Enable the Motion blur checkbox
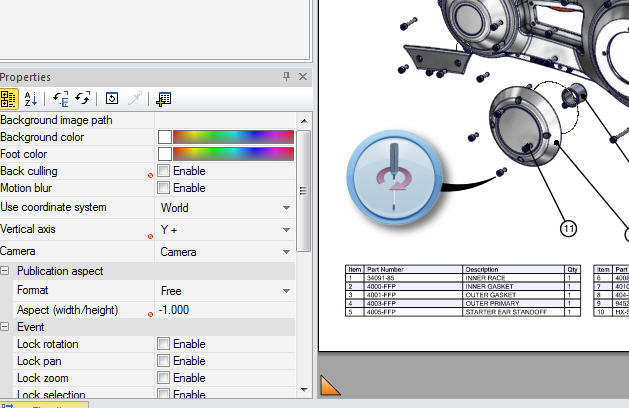Screen dimensions: 629x408 (x=164, y=188)
